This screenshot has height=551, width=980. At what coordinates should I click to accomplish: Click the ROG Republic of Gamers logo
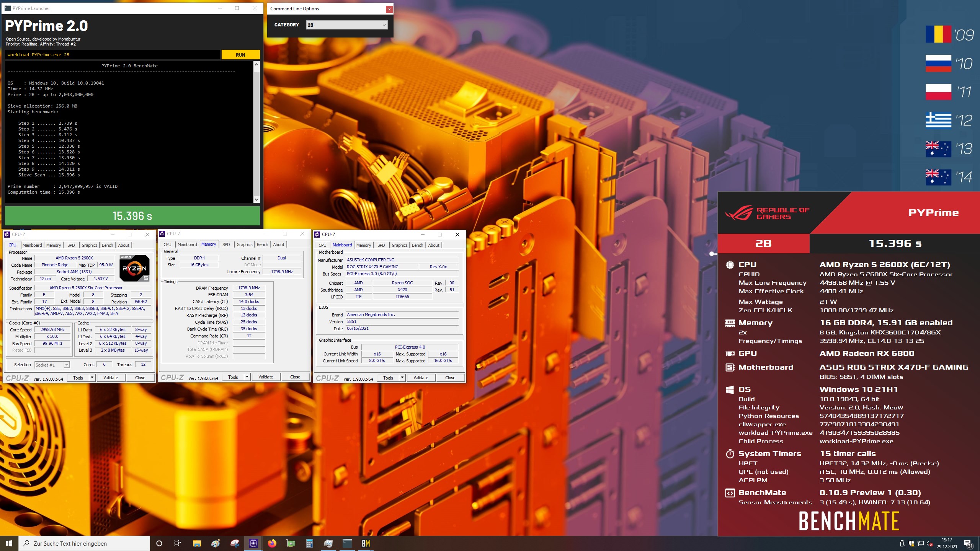(767, 213)
